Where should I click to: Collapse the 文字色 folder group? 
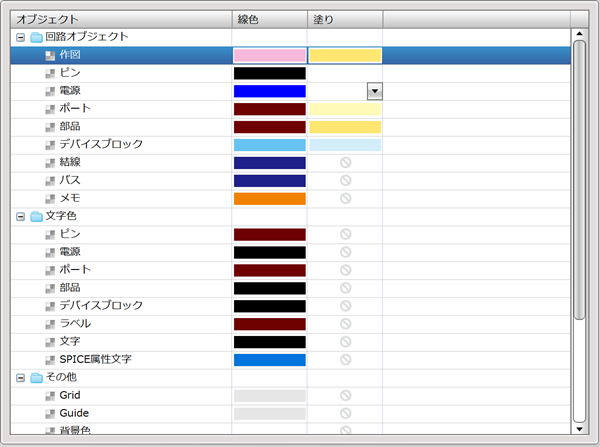tap(21, 217)
